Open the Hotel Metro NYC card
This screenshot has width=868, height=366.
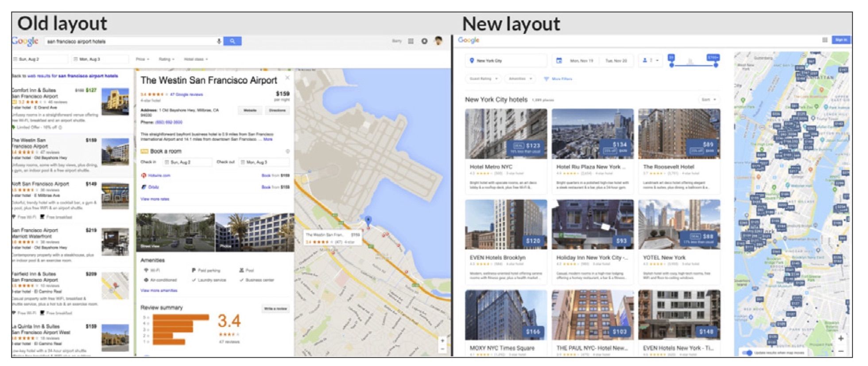pos(506,151)
